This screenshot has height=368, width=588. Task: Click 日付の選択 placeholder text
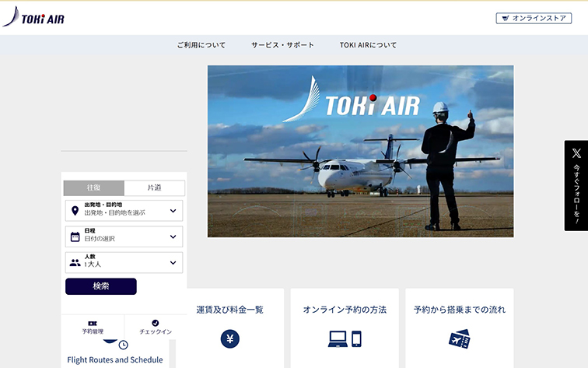click(100, 239)
